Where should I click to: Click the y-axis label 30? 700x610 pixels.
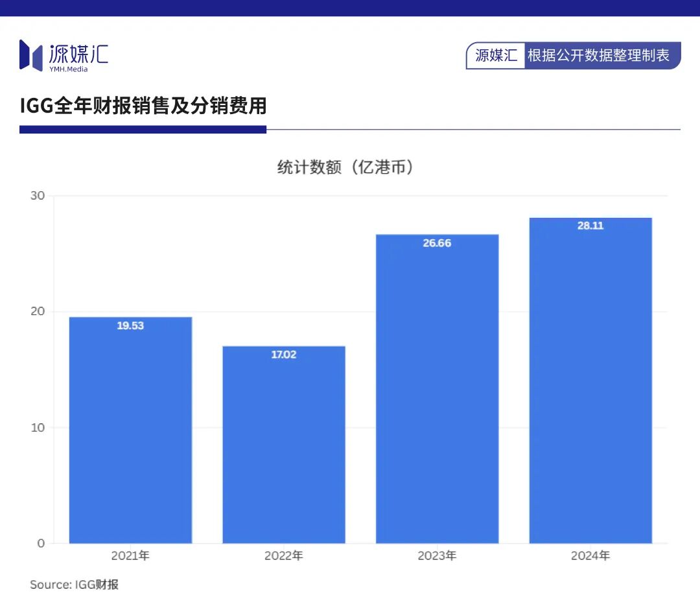(38, 196)
